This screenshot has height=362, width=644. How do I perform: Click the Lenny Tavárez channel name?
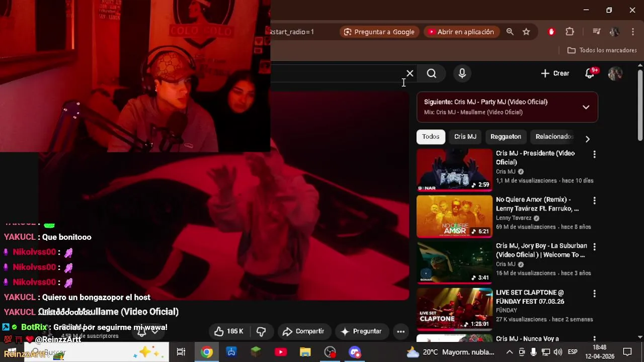pyautogui.click(x=514, y=218)
